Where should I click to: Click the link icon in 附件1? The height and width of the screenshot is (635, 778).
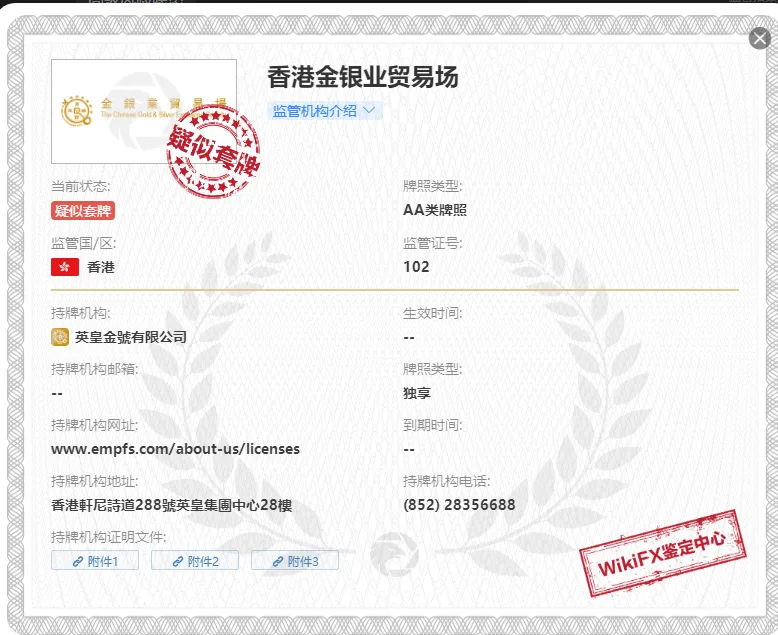click(77, 562)
